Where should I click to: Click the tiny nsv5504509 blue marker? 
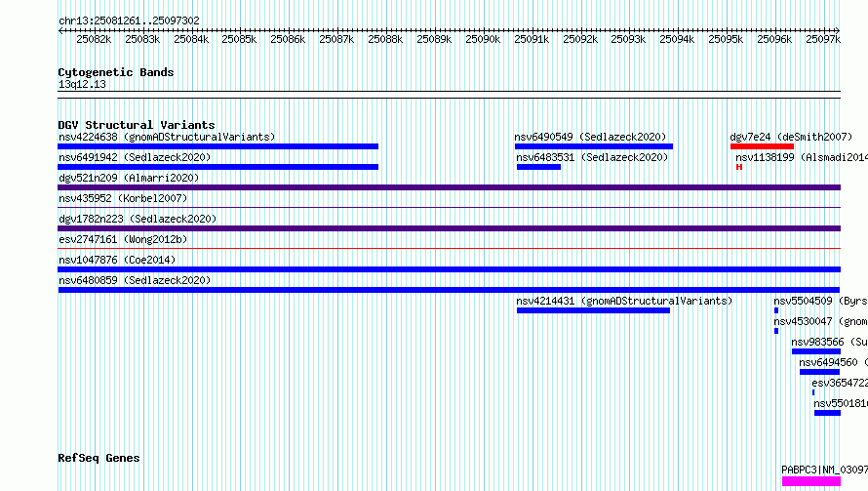tap(776, 310)
